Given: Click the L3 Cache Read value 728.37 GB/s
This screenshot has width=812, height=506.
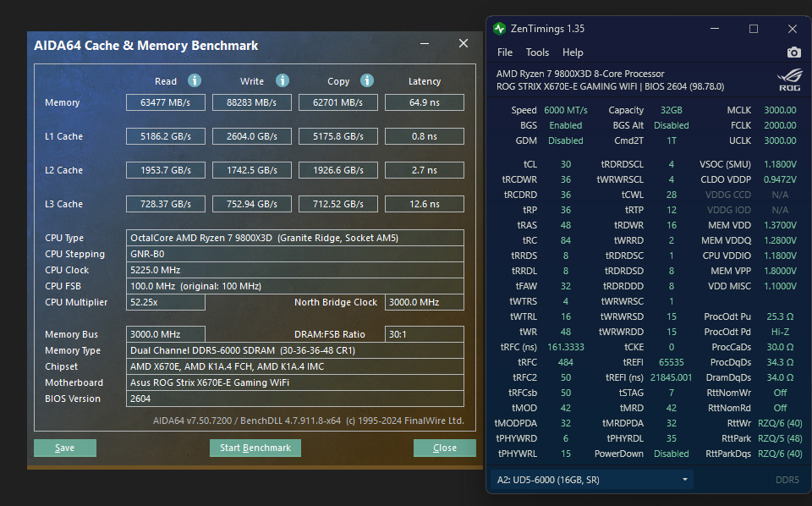Looking at the screenshot, I should pyautogui.click(x=166, y=204).
